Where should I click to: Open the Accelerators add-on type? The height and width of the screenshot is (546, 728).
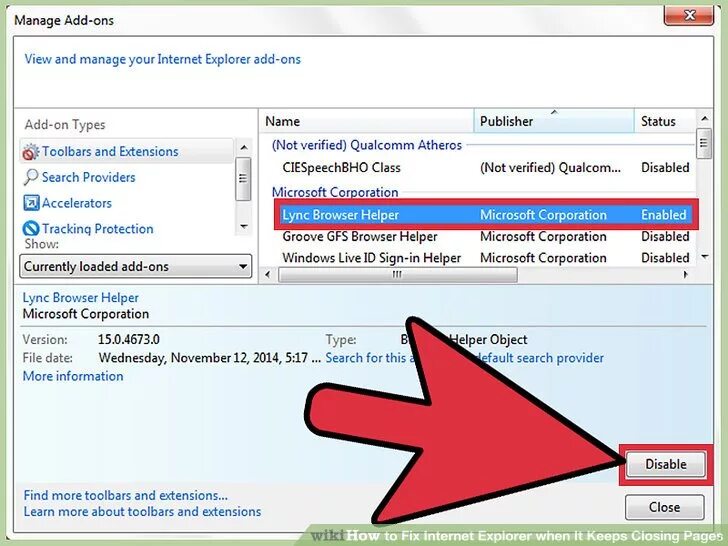[77, 203]
